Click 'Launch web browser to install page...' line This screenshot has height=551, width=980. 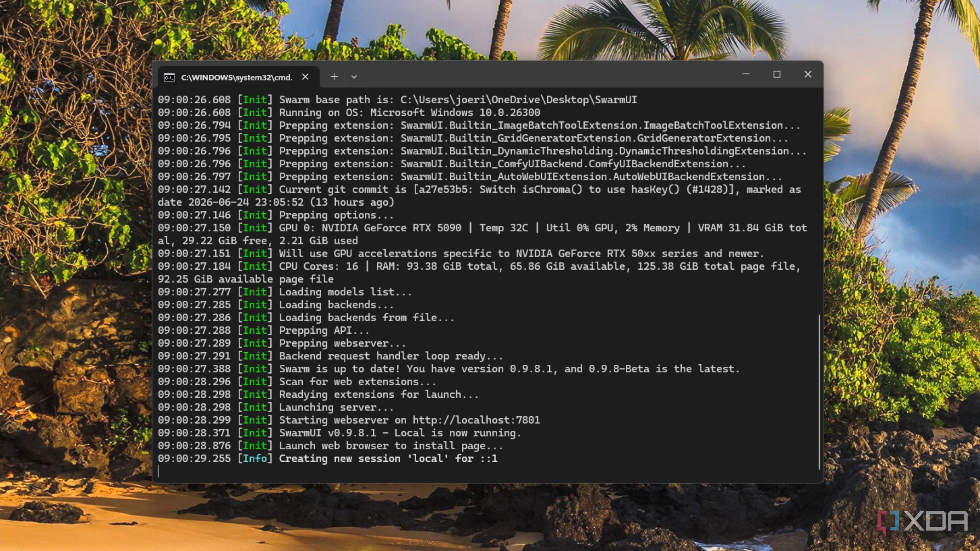tap(330, 446)
